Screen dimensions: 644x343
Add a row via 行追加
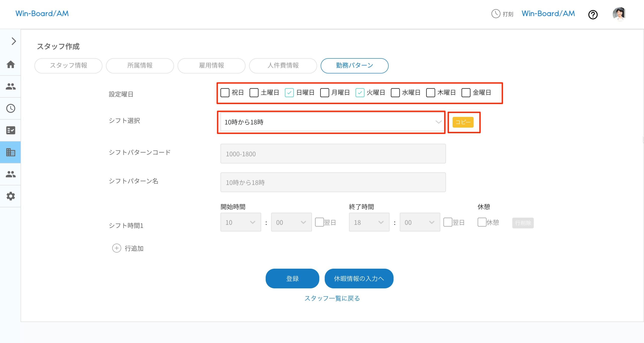128,249
